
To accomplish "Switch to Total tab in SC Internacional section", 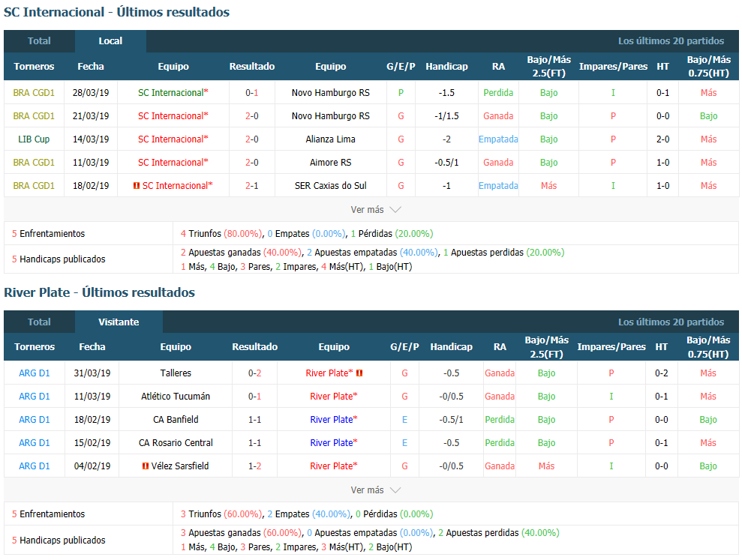I will (x=39, y=41).
